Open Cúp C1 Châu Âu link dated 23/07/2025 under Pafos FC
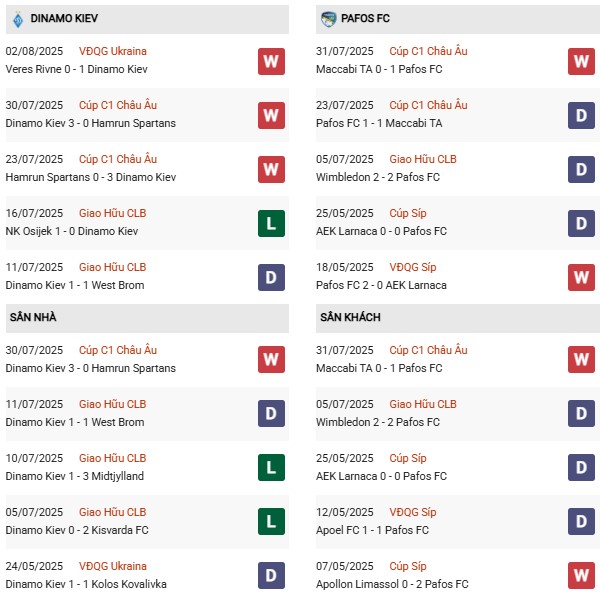Image resolution: width=600 pixels, height=599 pixels. 428,105
